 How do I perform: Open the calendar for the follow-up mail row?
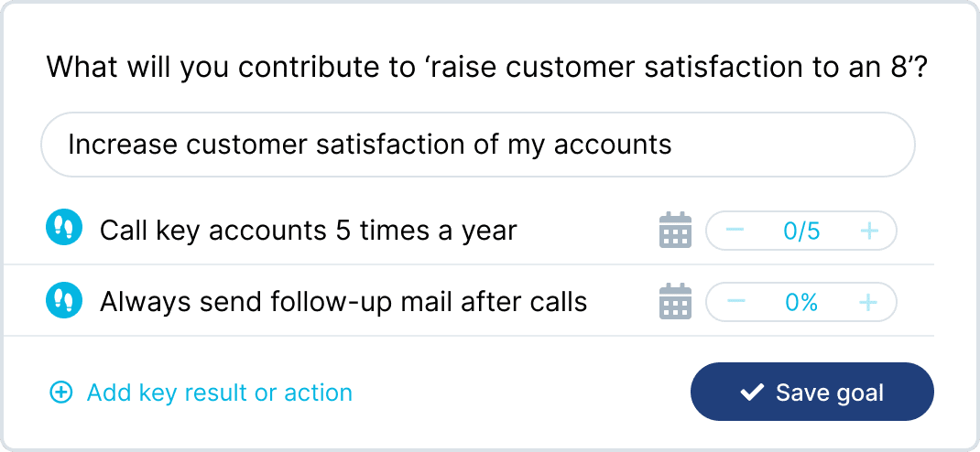coord(676,302)
